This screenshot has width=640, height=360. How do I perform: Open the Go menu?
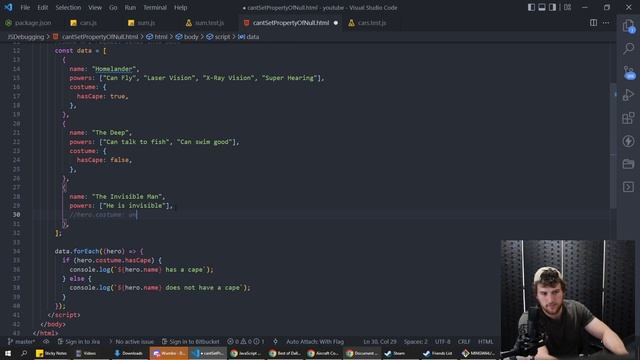(113, 7)
